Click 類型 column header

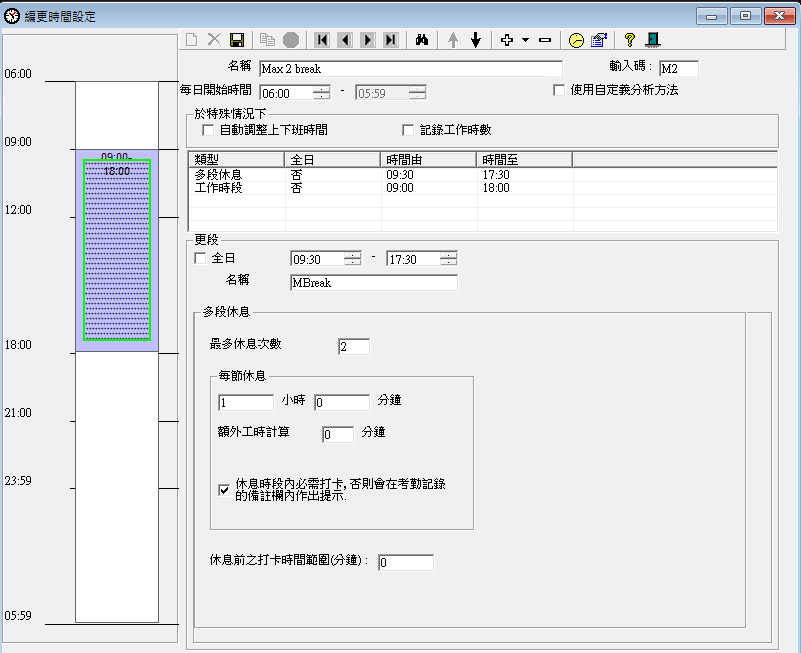237,159
